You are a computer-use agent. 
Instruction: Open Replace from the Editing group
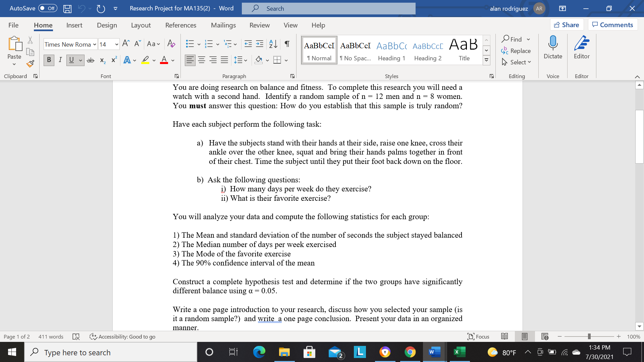pos(519,51)
